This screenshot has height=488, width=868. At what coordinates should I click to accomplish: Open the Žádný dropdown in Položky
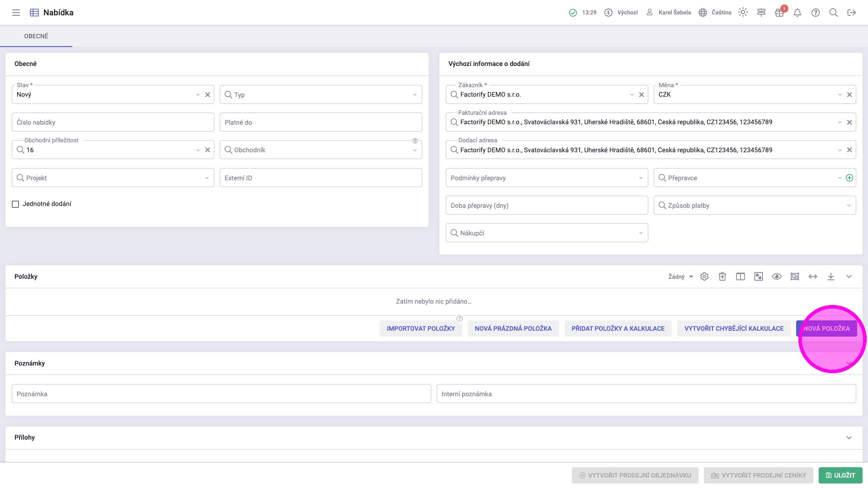[x=680, y=277]
